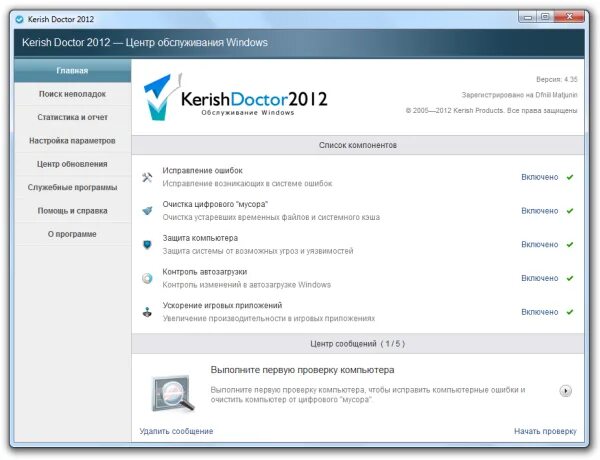Image resolution: width=600 pixels, height=460 pixels.
Task: Toggle Включено for Контроль автозагрузки
Action: [540, 278]
